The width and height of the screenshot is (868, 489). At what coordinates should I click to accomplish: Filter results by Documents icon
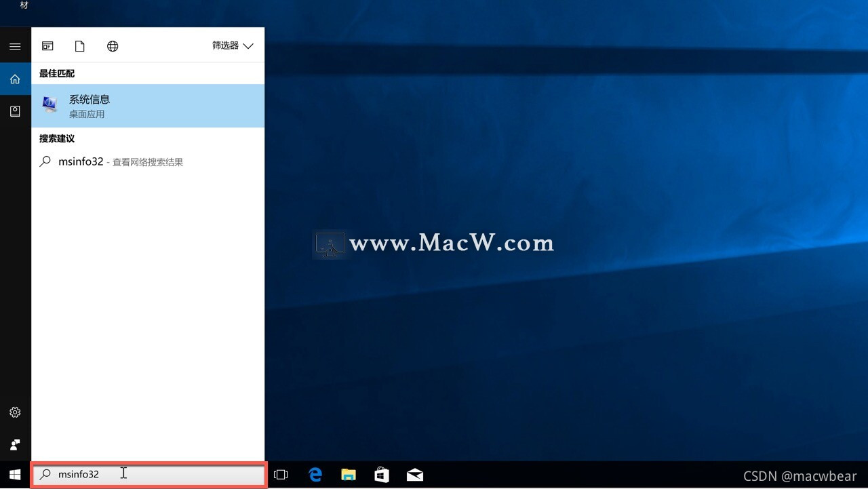click(x=80, y=46)
